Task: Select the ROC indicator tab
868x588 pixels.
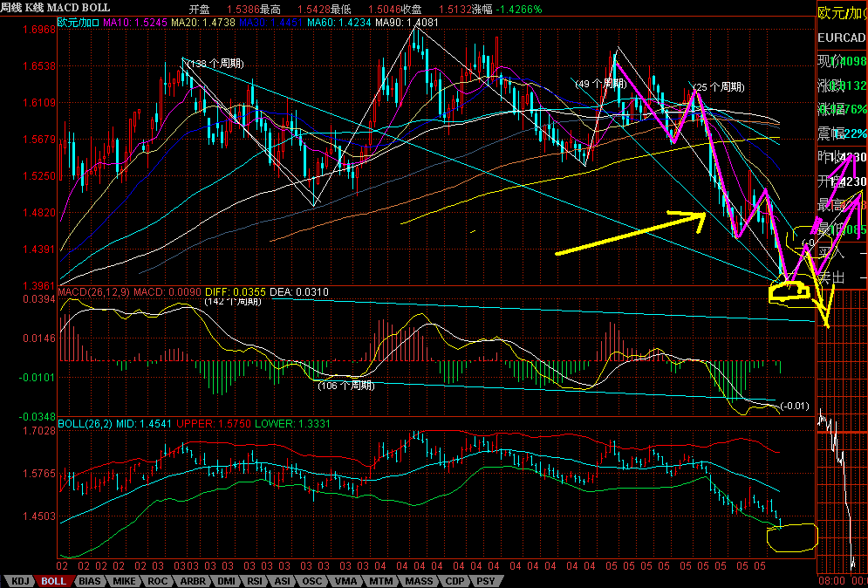Action: (157, 581)
